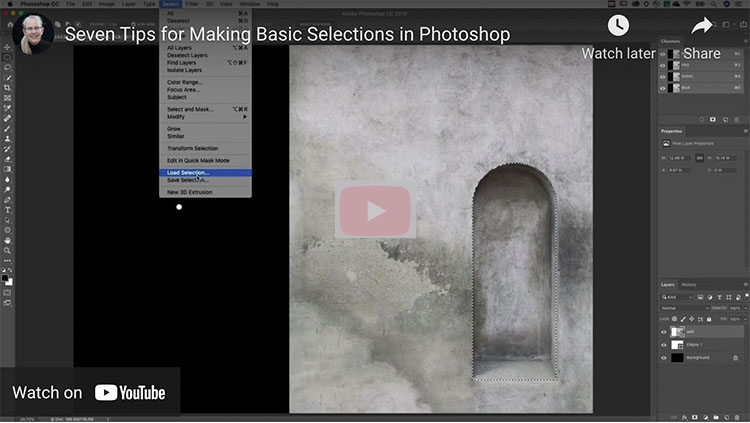Select the Move tool

(7, 47)
